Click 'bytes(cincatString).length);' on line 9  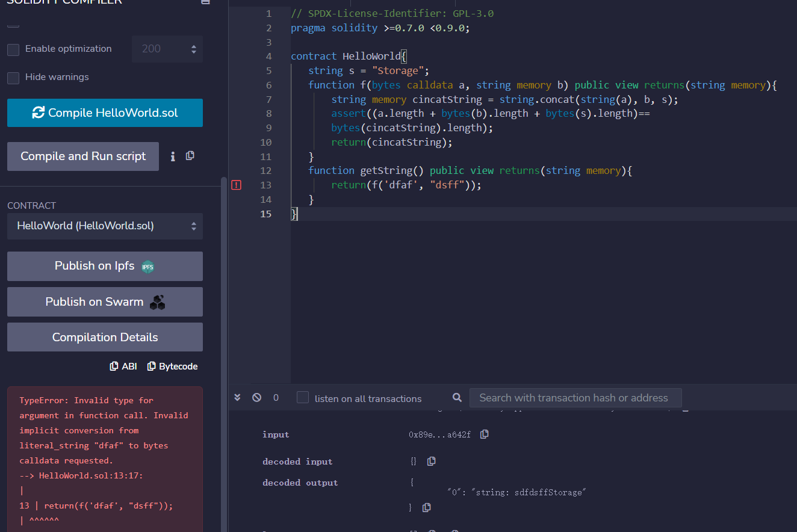pos(412,128)
